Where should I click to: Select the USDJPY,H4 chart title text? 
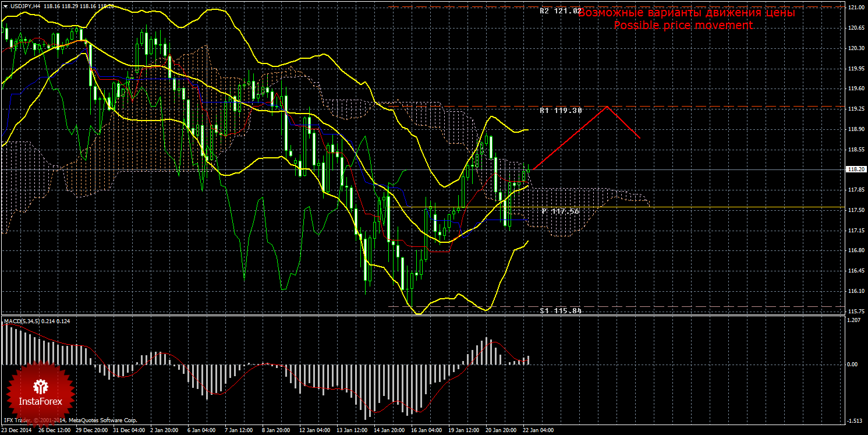(25, 5)
